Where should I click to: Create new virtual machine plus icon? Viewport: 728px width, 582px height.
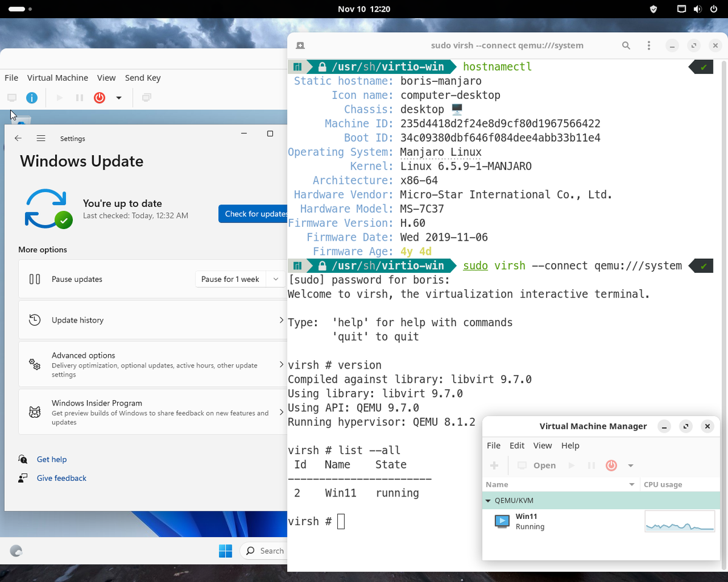click(x=494, y=466)
